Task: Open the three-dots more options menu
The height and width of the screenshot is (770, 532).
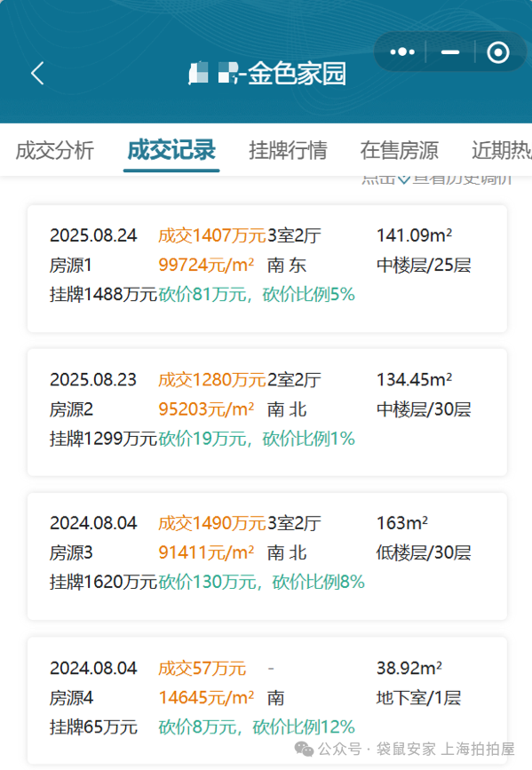Action: [x=401, y=52]
